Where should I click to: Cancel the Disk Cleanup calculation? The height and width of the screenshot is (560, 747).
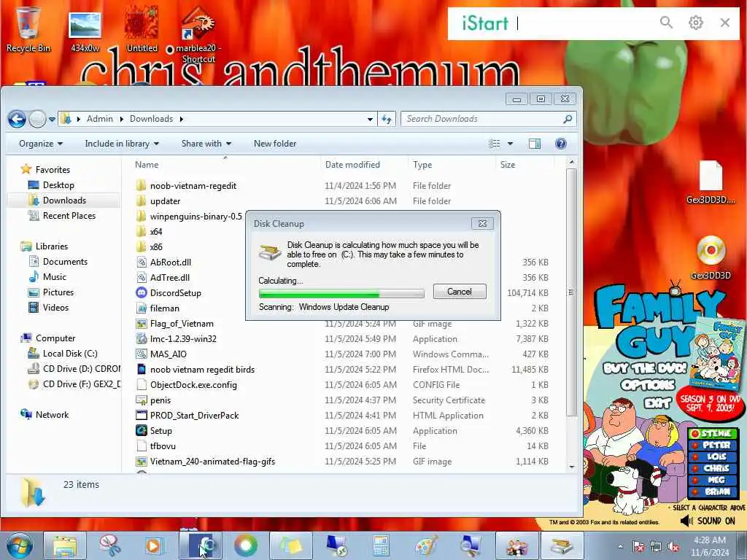coord(460,292)
